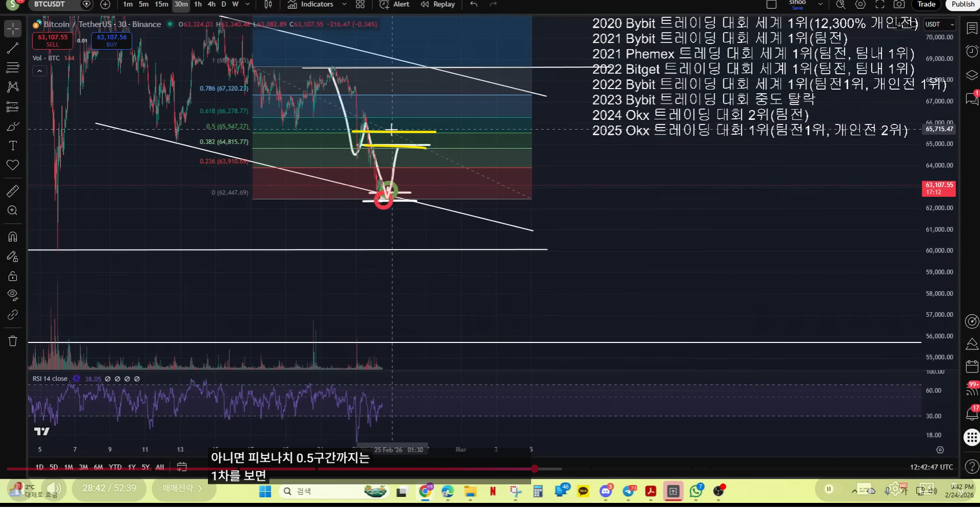This screenshot has width=980, height=511.
Task: Select the crosshair cursor tool
Action: (x=13, y=28)
